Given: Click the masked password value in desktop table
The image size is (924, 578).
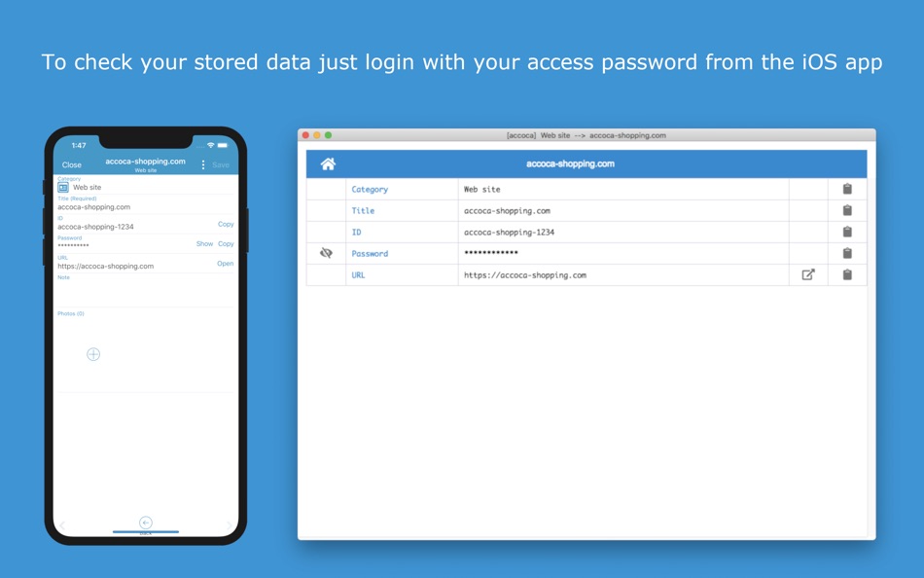Looking at the screenshot, I should [x=491, y=252].
